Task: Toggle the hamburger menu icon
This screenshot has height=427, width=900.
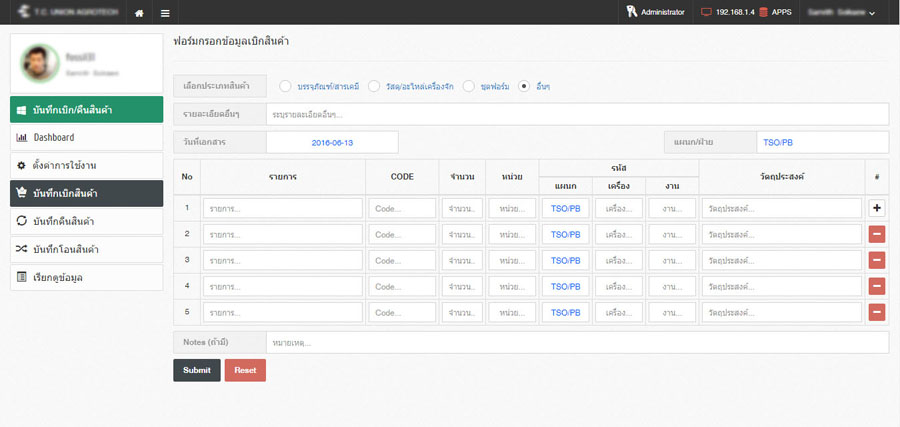Action: (x=165, y=13)
